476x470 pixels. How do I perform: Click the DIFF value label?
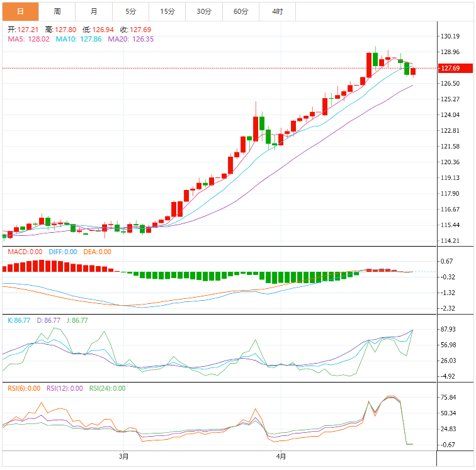[62, 252]
